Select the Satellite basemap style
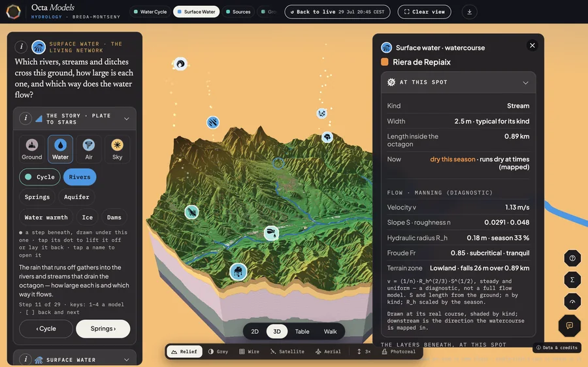This screenshot has height=367, width=588. click(287, 351)
